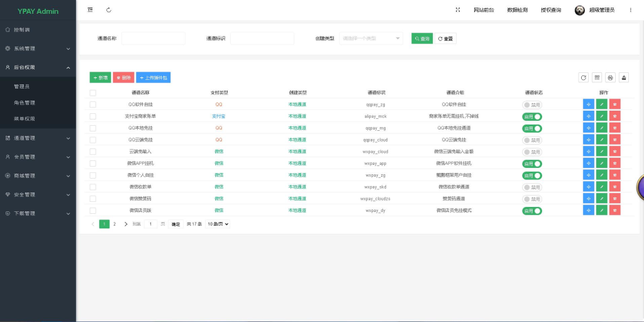The image size is (644, 322).
Task: Collapse the sidebar with the menu fold icon
Action: tap(90, 10)
